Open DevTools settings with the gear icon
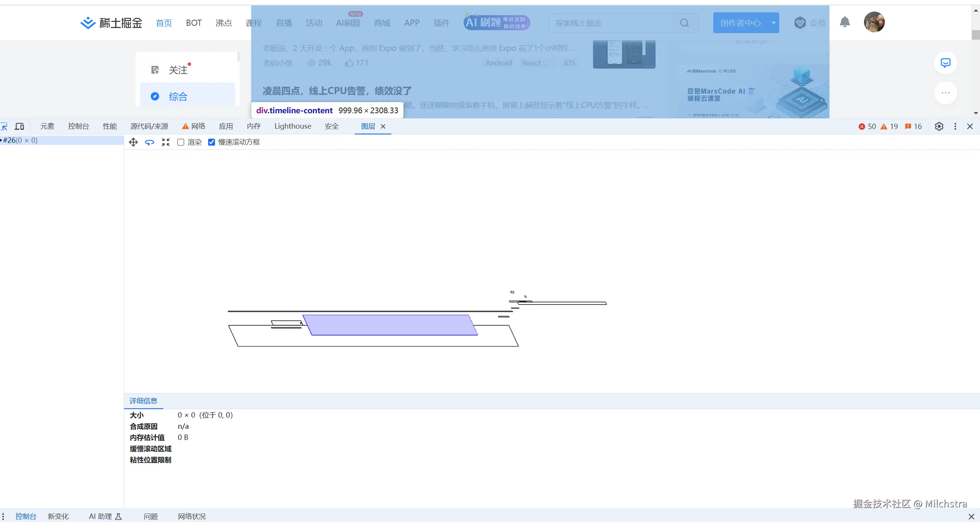Viewport: 980px width, 522px height. 939,126
